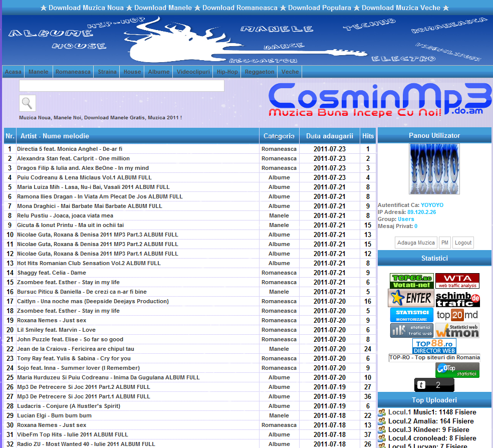Image resolution: width=493 pixels, height=448 pixels.
Task: Open the Romaneasca navigation tab
Action: (x=73, y=72)
